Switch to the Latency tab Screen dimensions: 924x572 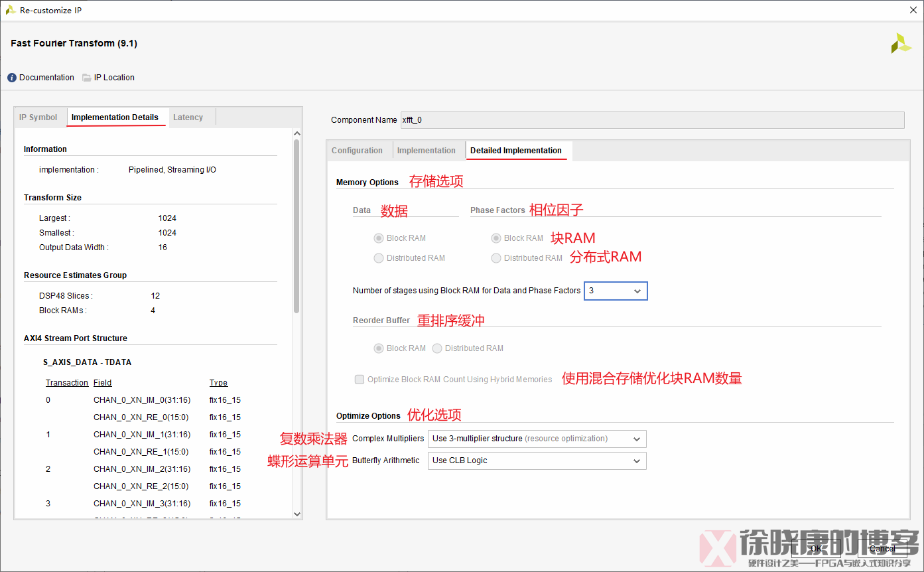tap(187, 117)
